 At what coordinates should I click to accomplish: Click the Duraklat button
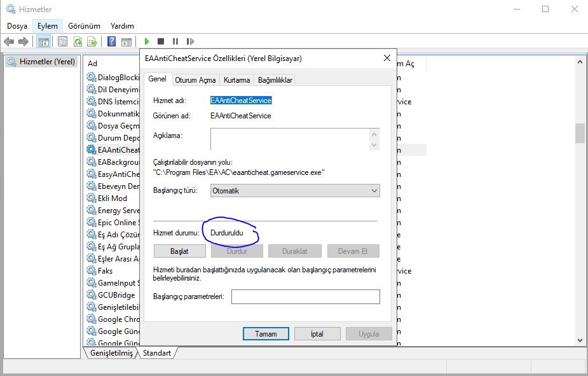click(295, 251)
